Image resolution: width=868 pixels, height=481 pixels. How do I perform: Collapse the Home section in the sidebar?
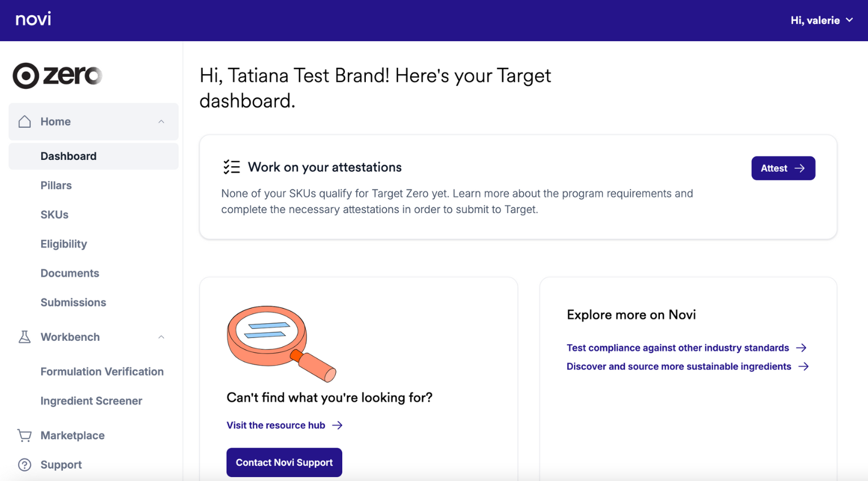click(162, 121)
